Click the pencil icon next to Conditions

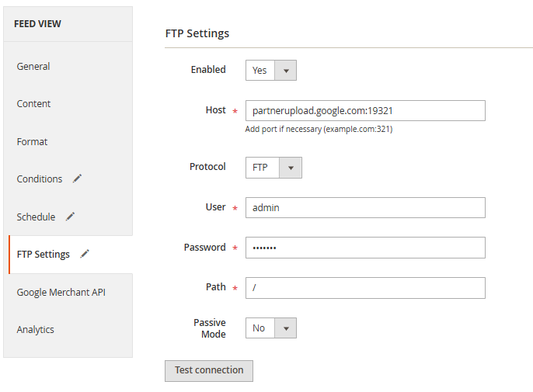(x=77, y=179)
